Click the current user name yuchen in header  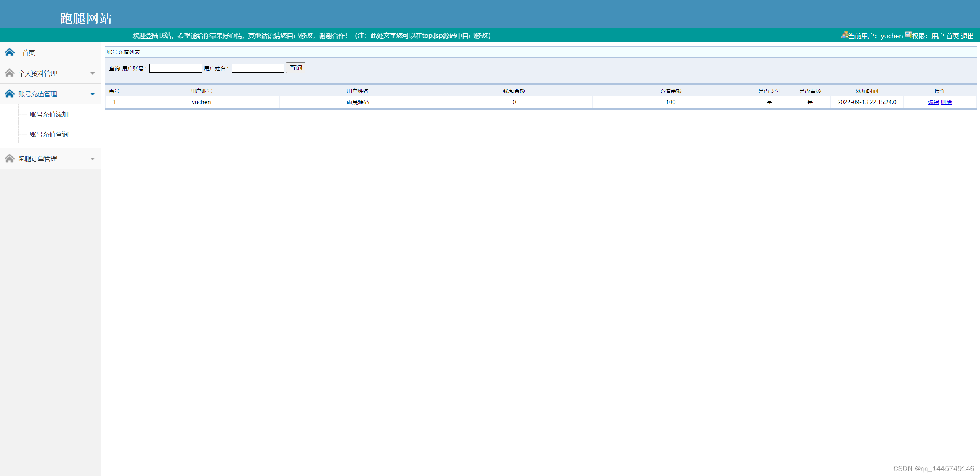click(x=892, y=36)
